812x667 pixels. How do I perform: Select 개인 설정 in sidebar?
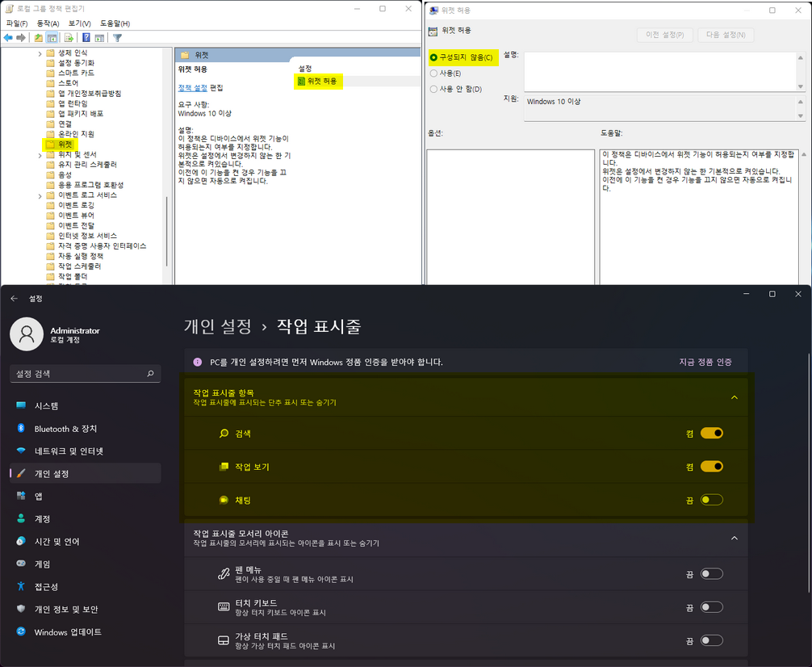coord(86,474)
